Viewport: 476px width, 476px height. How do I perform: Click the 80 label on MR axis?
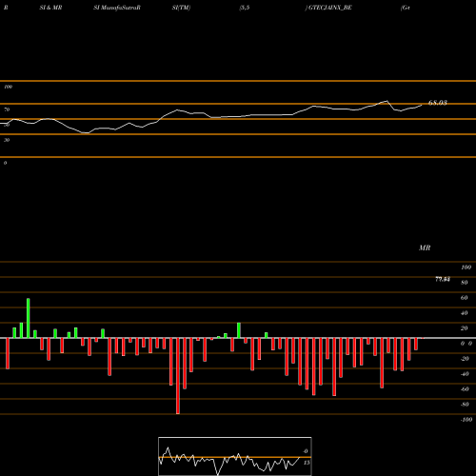coord(465,283)
